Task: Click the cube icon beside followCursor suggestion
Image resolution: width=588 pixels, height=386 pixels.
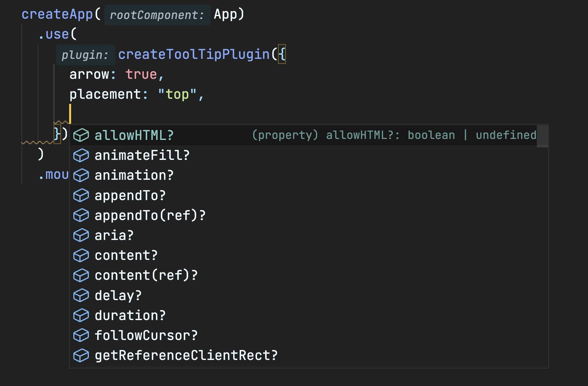Action: [x=81, y=335]
